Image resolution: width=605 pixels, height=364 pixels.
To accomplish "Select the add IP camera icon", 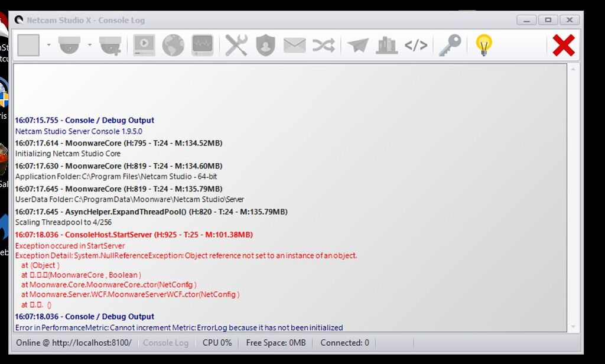I will [110, 45].
